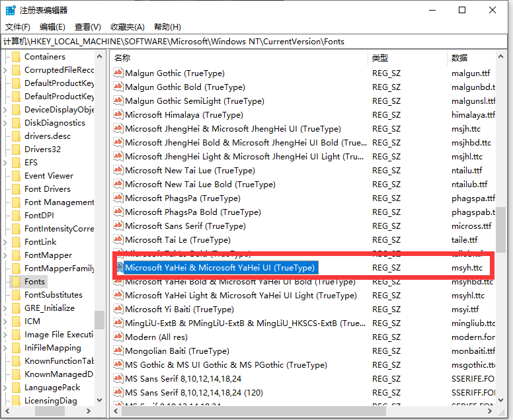Click the ab icon beside Microsoft Tai Le (TrueType)
The image size is (513, 420).
118,239
